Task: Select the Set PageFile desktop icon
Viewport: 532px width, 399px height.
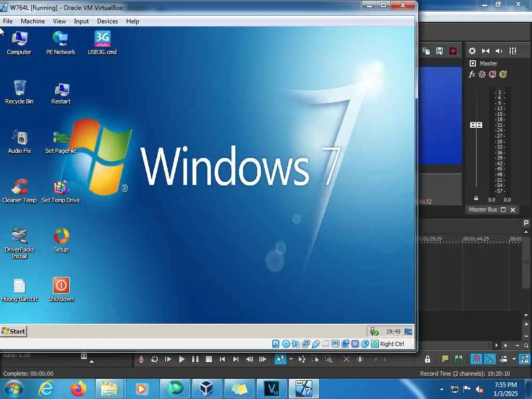Action: pyautogui.click(x=61, y=142)
